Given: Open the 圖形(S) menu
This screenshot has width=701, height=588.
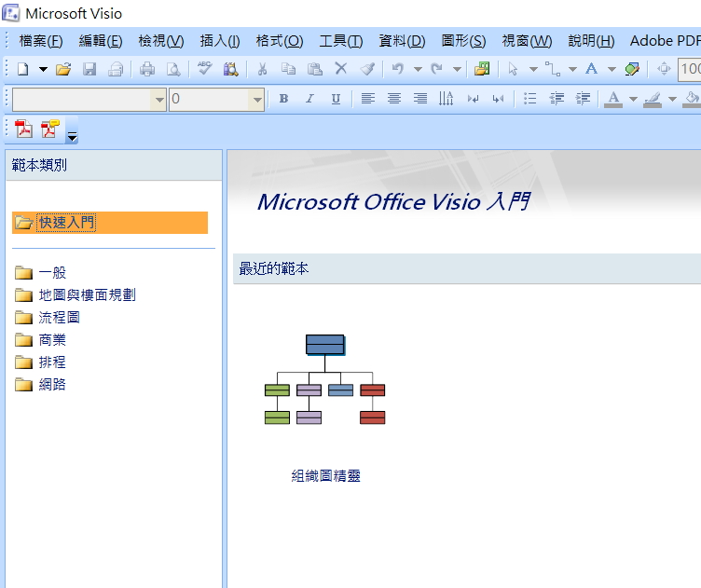Looking at the screenshot, I should (x=463, y=41).
